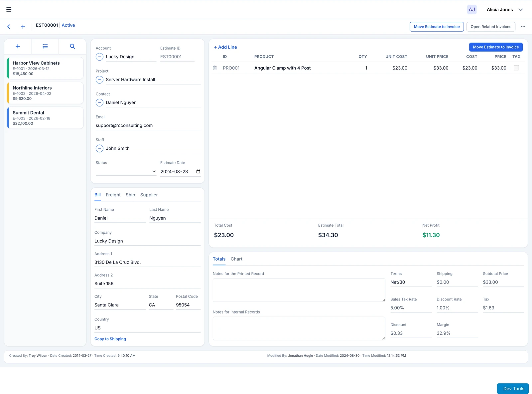
Task: Click the Terms field Net/30
Action: pyautogui.click(x=411, y=283)
